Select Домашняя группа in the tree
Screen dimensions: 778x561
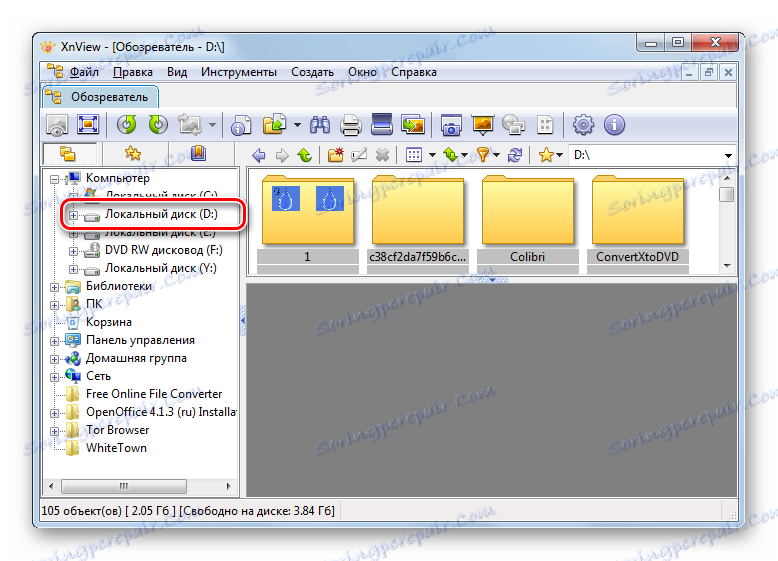coord(136,358)
